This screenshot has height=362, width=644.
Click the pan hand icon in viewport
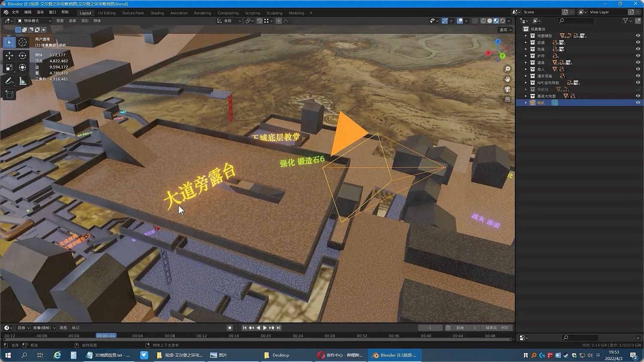pyautogui.click(x=507, y=79)
